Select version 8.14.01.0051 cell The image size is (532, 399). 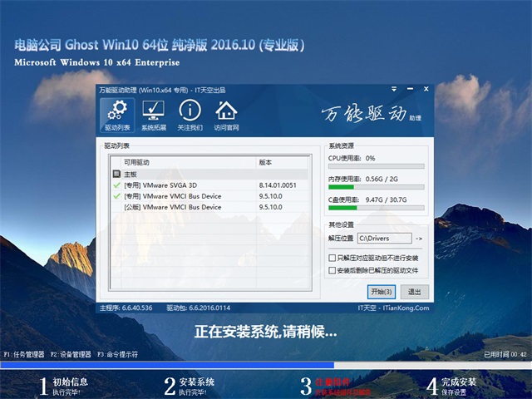tap(278, 185)
